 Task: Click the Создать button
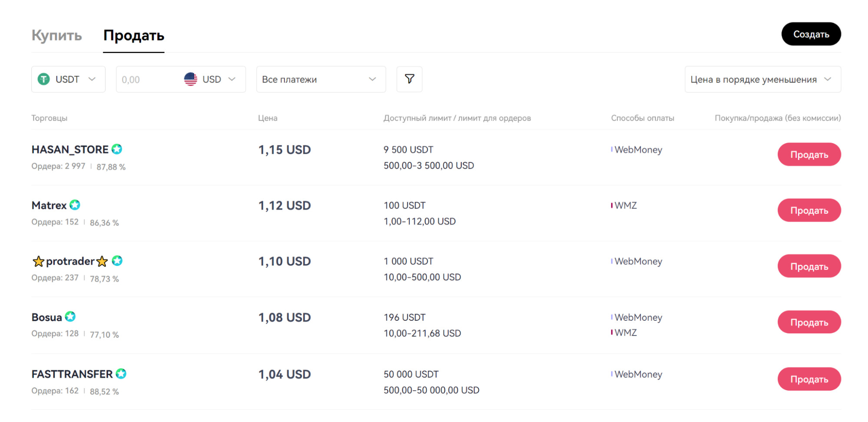point(811,34)
